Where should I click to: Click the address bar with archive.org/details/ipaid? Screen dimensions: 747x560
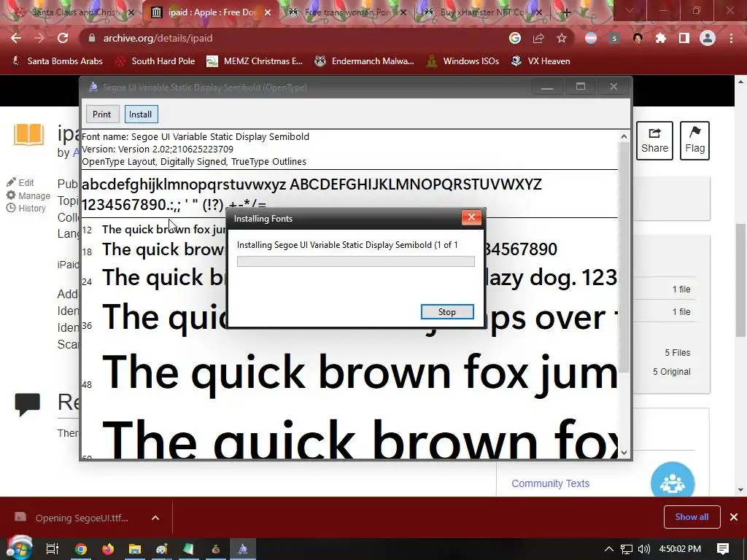[x=295, y=38]
